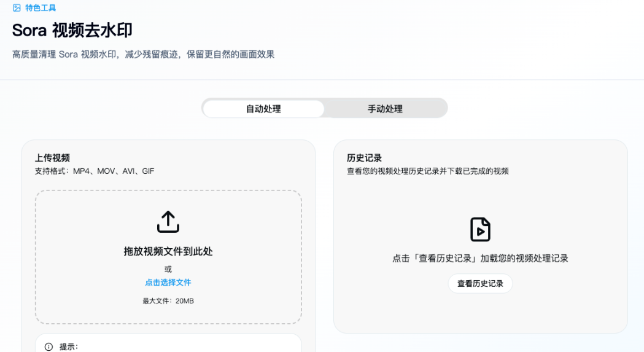The height and width of the screenshot is (352, 644).
Task: Click the info icon next to 提示
Action: 48,347
